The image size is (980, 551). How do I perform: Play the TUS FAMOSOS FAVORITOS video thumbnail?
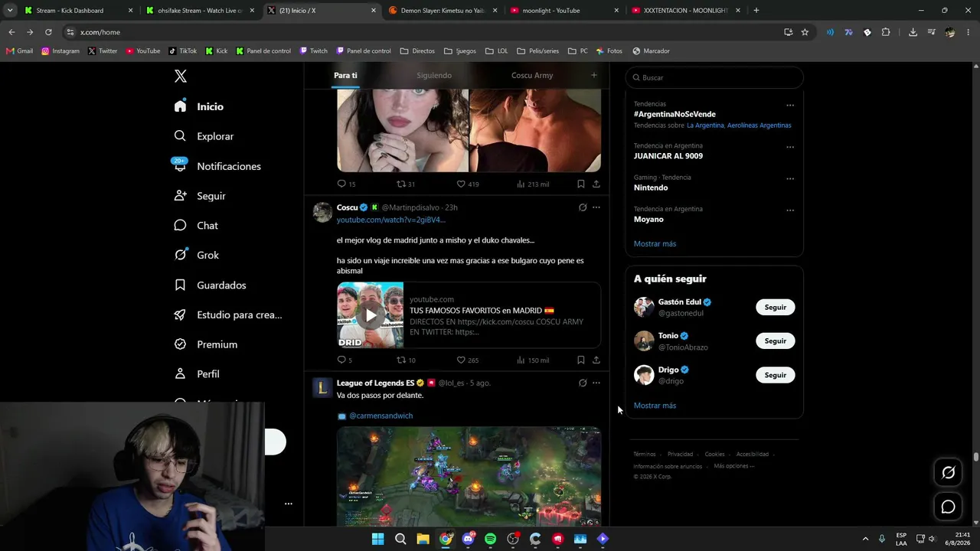pos(371,315)
